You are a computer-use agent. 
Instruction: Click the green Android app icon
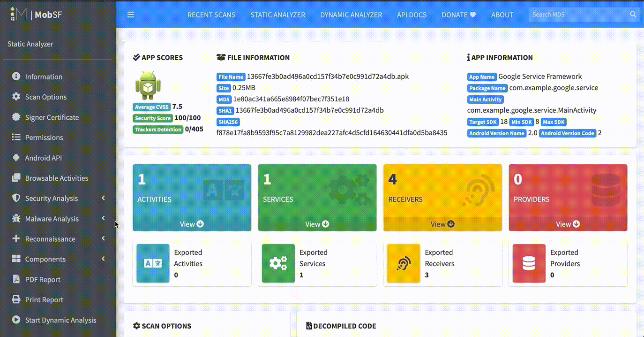click(148, 85)
